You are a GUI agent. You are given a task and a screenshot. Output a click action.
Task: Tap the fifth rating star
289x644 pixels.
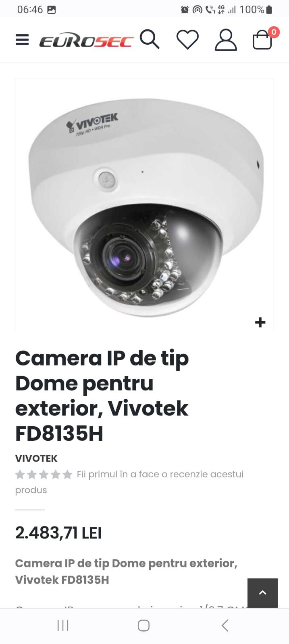click(x=68, y=475)
